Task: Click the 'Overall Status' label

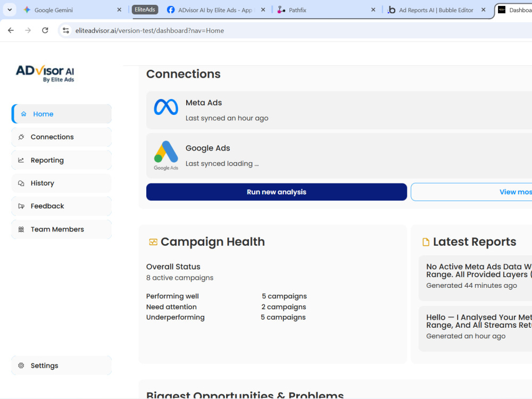Action: pyautogui.click(x=173, y=267)
